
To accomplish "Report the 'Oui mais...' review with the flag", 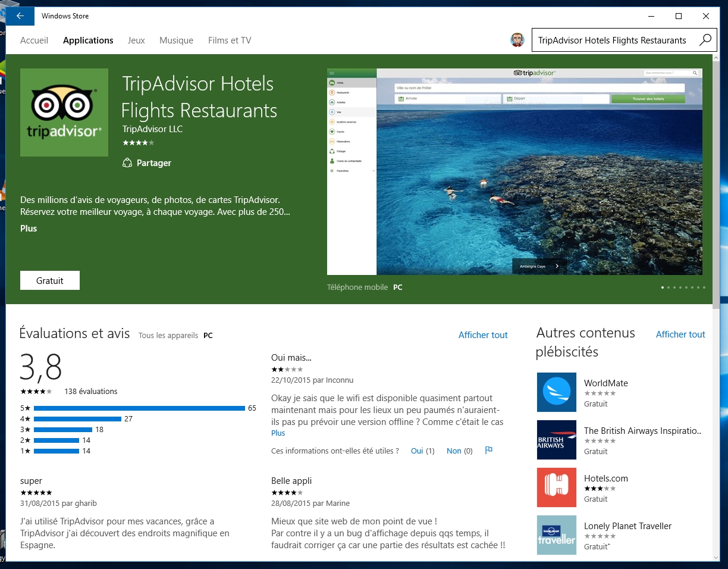I will [489, 451].
